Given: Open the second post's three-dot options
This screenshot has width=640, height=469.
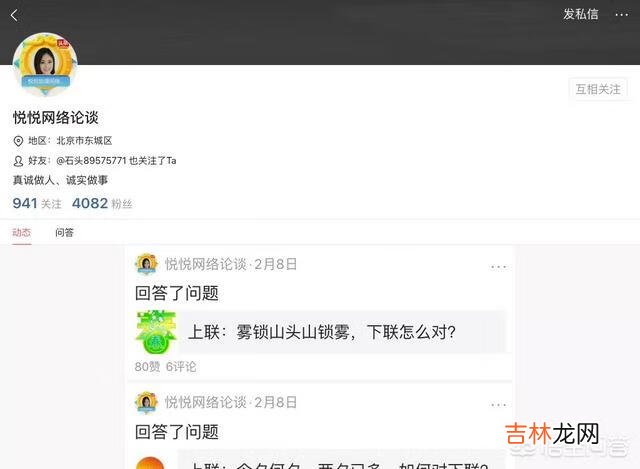Looking at the screenshot, I should [x=498, y=405].
